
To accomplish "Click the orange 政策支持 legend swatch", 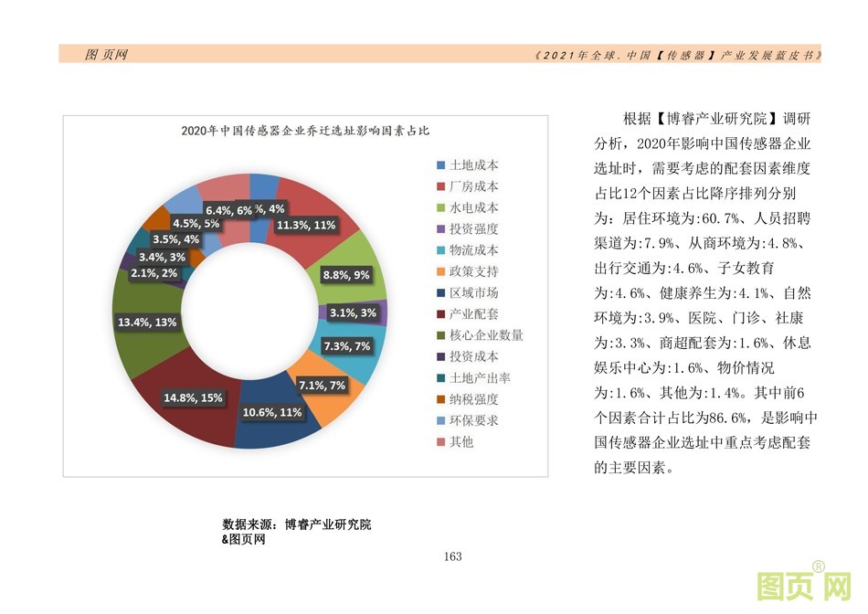I will click(440, 271).
